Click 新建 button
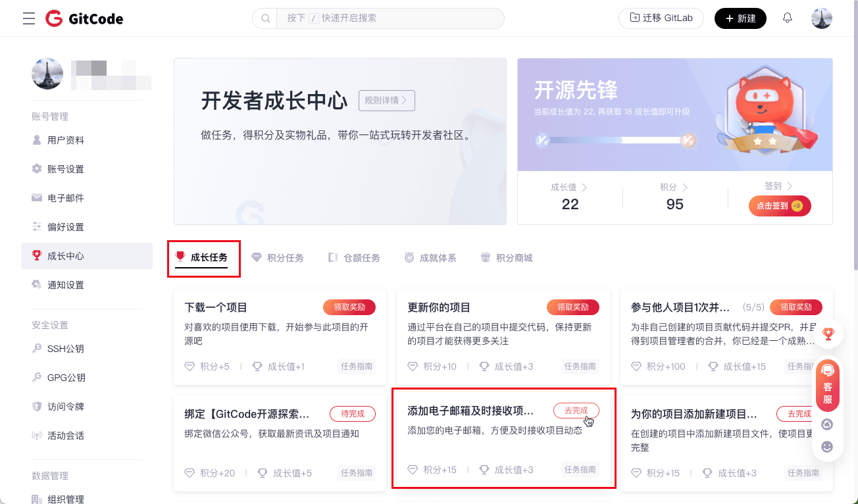The image size is (858, 504). pos(740,18)
